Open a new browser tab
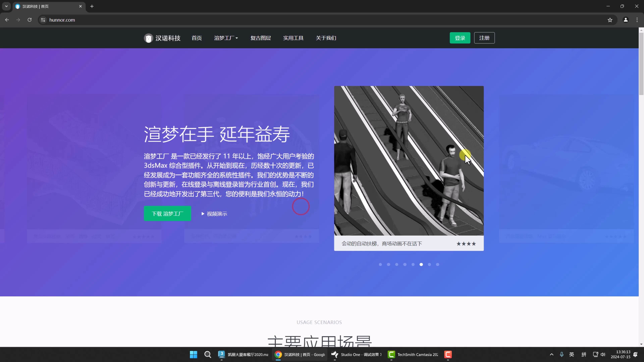This screenshot has height=362, width=644. 92,6
